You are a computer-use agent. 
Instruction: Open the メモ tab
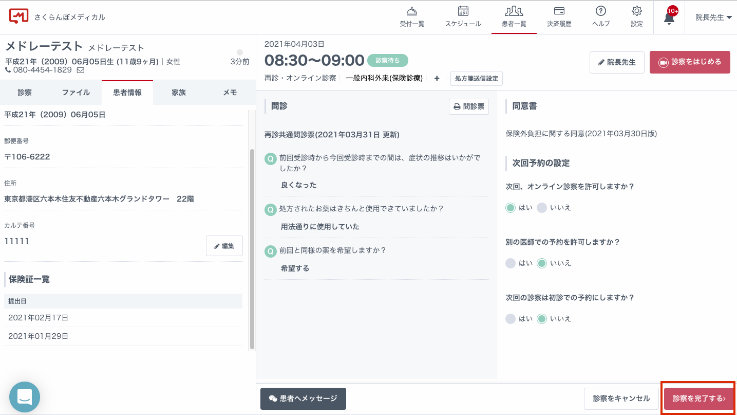(229, 92)
